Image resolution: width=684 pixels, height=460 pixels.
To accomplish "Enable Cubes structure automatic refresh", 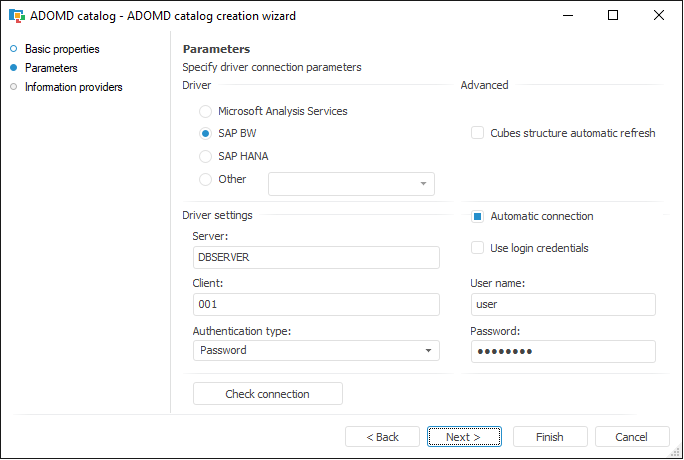I will click(x=478, y=133).
